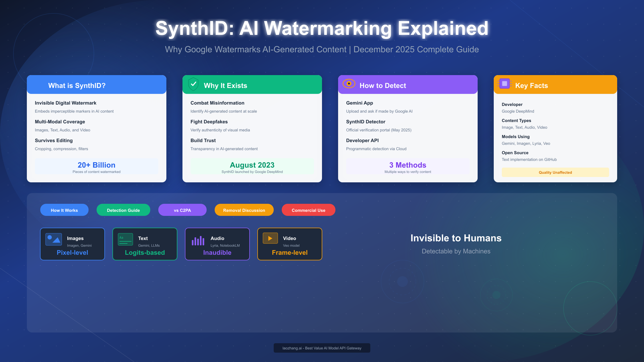
Task: Click the Video play icon for Veo model
Action: [270, 238]
